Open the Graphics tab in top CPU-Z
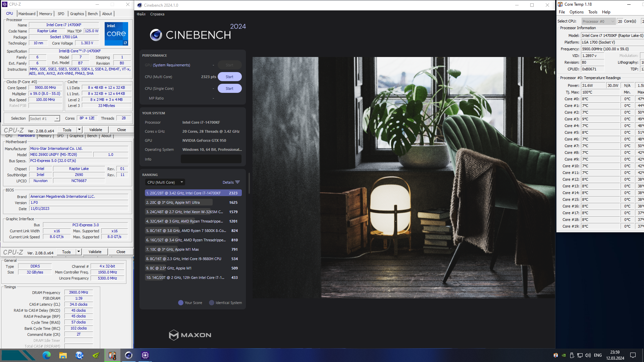This screenshot has height=362, width=644. pyautogui.click(x=77, y=14)
